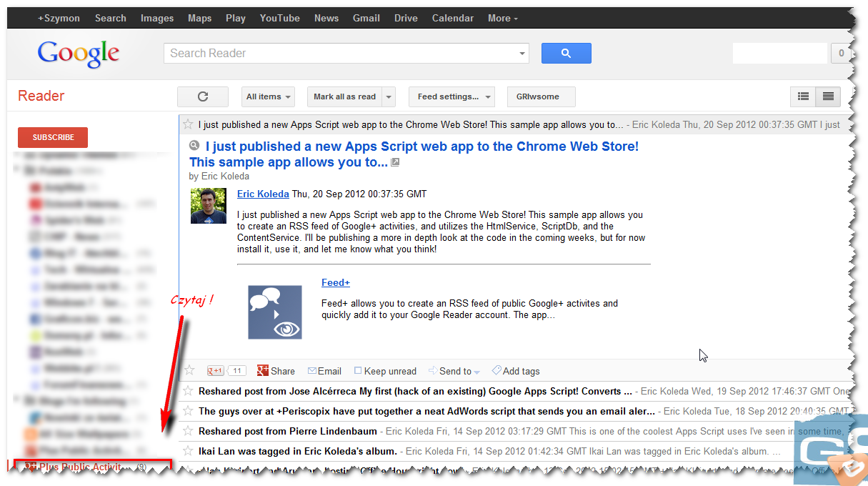Open original article via title's external-link icon
This screenshot has height=486, width=868.
coord(395,162)
